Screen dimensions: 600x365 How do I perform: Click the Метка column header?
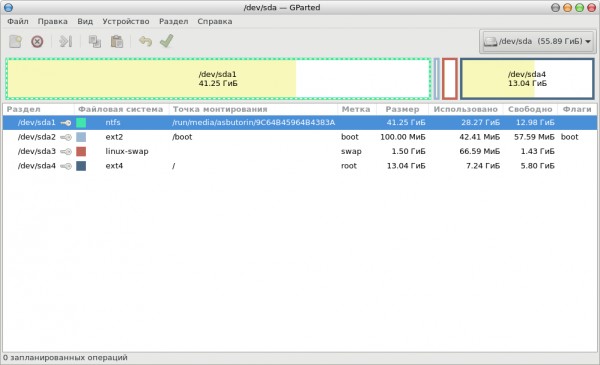click(x=357, y=109)
